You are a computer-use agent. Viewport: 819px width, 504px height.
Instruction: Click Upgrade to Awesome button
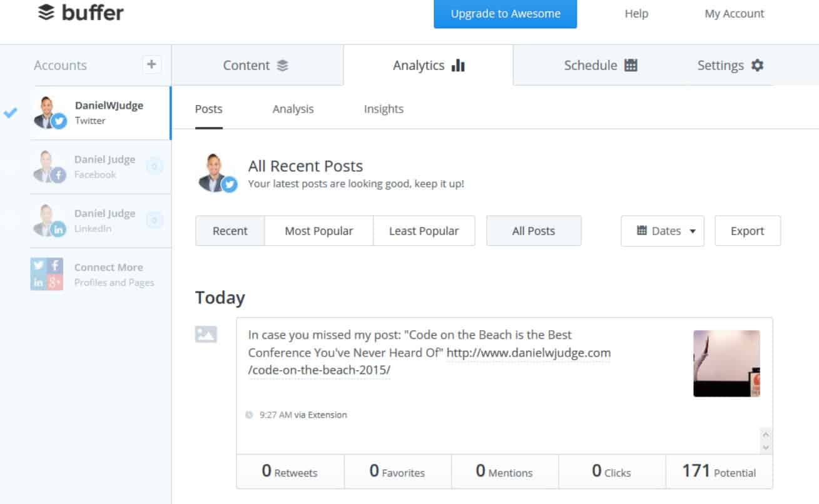505,14
